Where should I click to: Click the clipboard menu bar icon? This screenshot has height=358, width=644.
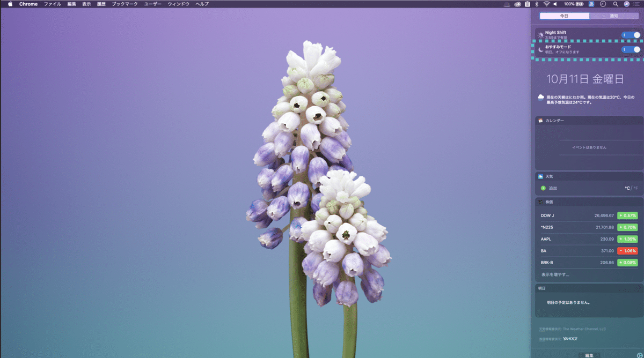528,4
